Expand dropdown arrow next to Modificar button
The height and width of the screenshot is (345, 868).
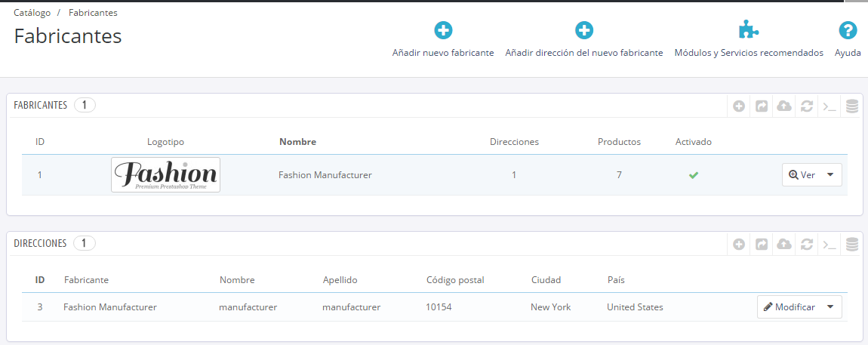(830, 307)
